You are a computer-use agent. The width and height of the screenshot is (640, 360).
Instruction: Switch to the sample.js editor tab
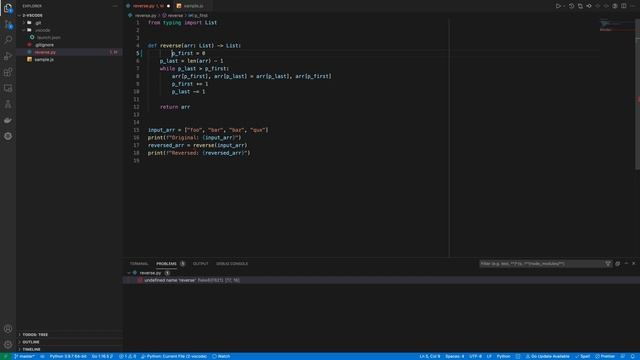point(193,6)
